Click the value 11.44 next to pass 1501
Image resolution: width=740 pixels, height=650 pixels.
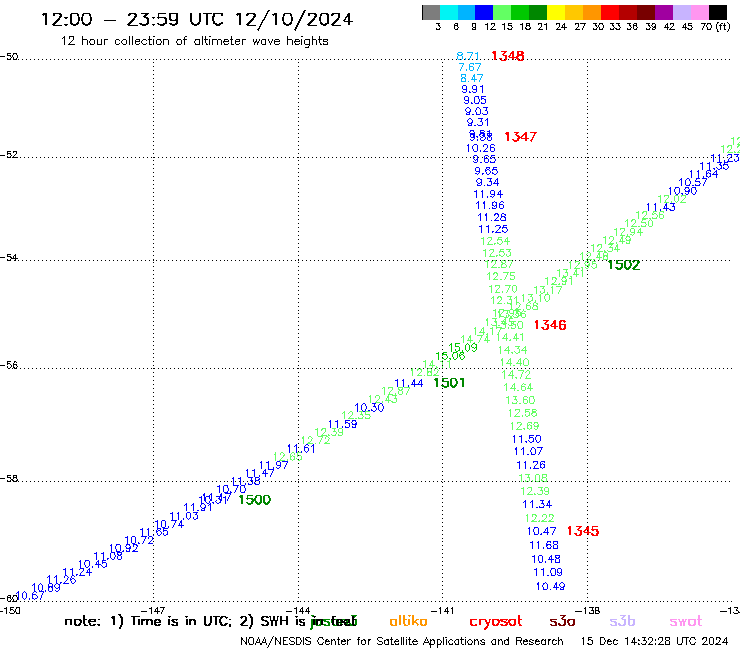tap(409, 383)
